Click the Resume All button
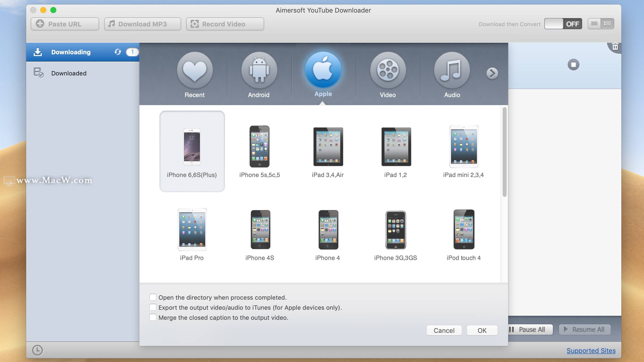The image size is (644, 362). 585,330
